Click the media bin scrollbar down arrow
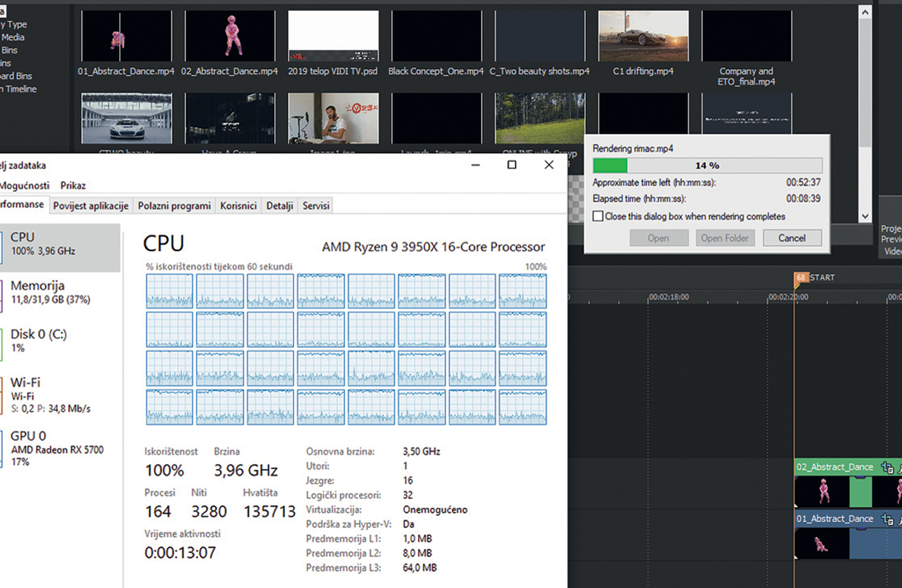The height and width of the screenshot is (588, 902). pos(865,216)
